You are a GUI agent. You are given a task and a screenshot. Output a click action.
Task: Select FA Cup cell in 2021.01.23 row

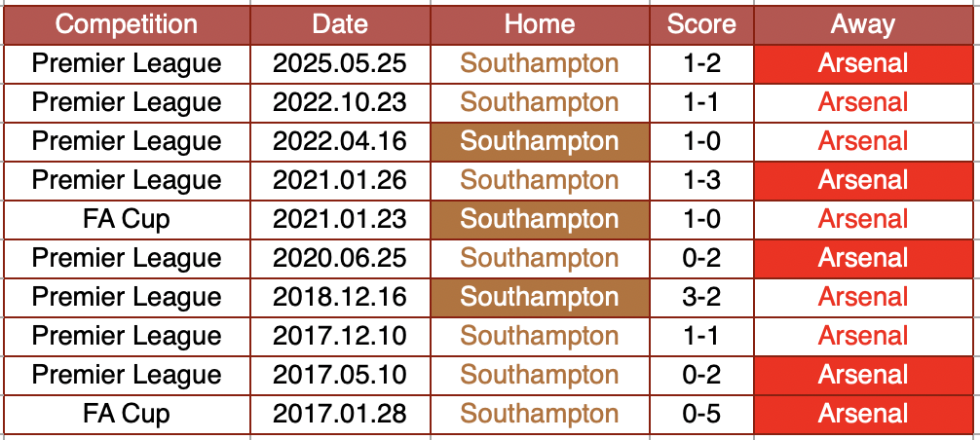[127, 219]
